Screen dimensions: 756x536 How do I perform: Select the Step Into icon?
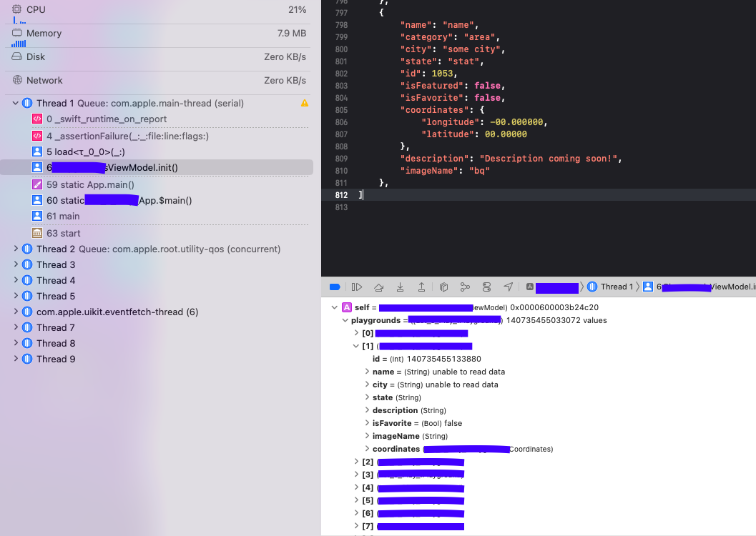[x=400, y=286]
